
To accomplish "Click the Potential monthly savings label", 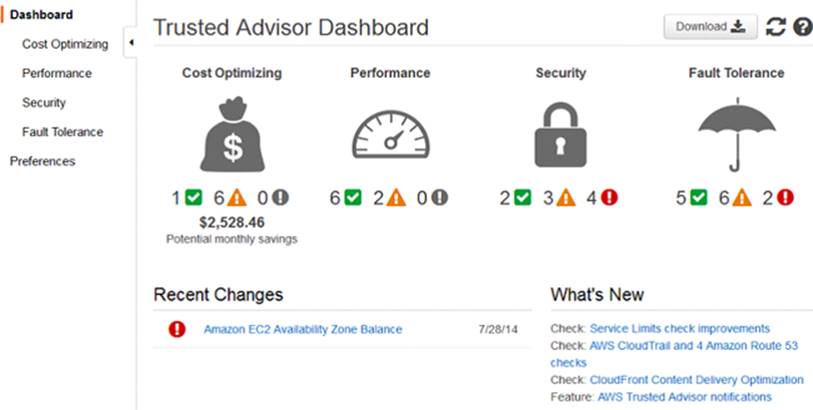I will tap(232, 239).
